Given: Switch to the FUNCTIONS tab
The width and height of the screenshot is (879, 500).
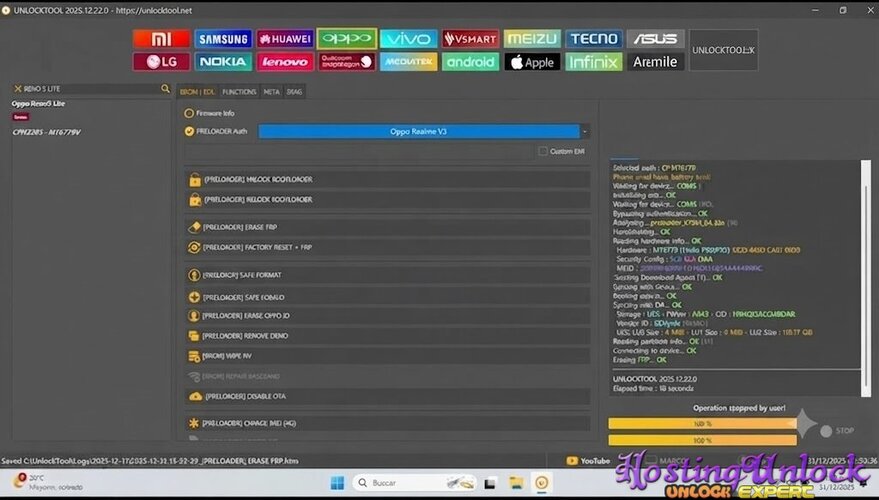Looking at the screenshot, I should 239,92.
